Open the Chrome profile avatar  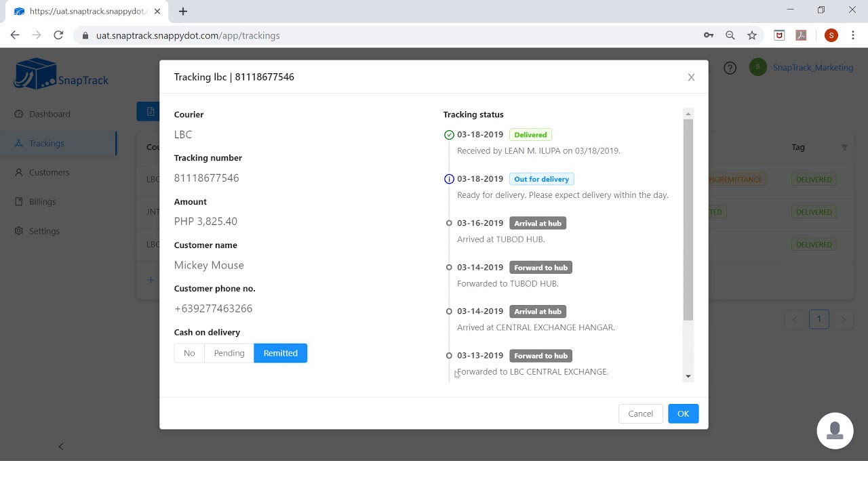[x=831, y=35]
